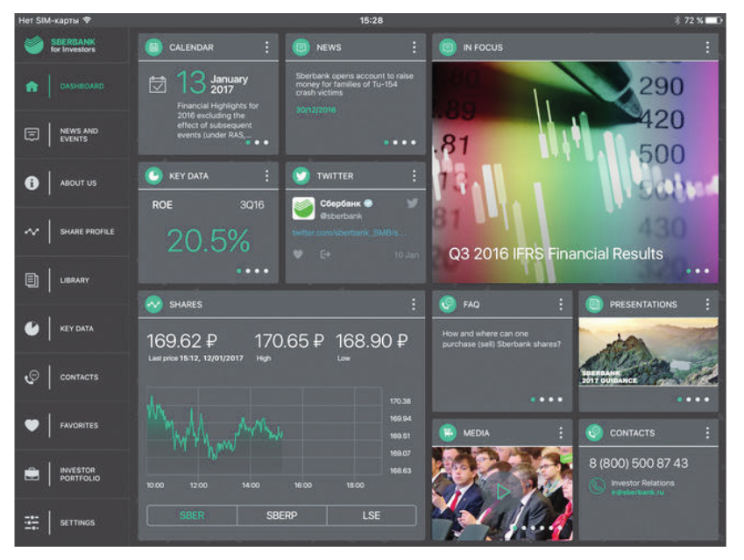Open Investor Portfolio briefcase icon

[32, 474]
